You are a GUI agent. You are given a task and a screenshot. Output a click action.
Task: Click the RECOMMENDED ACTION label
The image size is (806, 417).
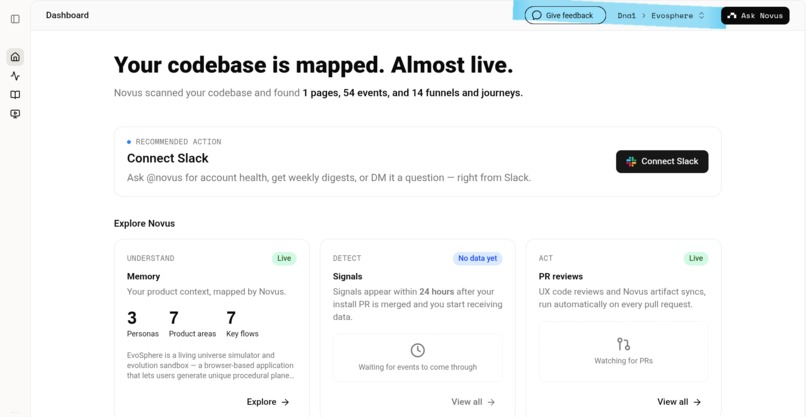pos(178,142)
